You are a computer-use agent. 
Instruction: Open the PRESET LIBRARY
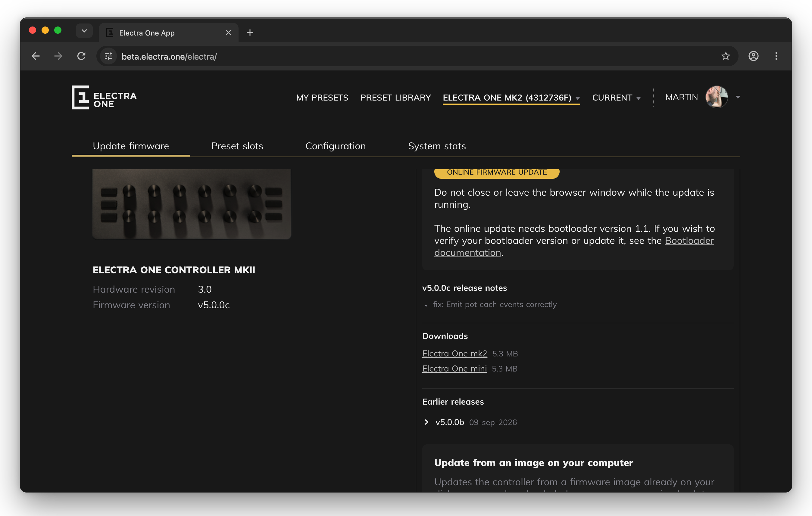tap(395, 98)
